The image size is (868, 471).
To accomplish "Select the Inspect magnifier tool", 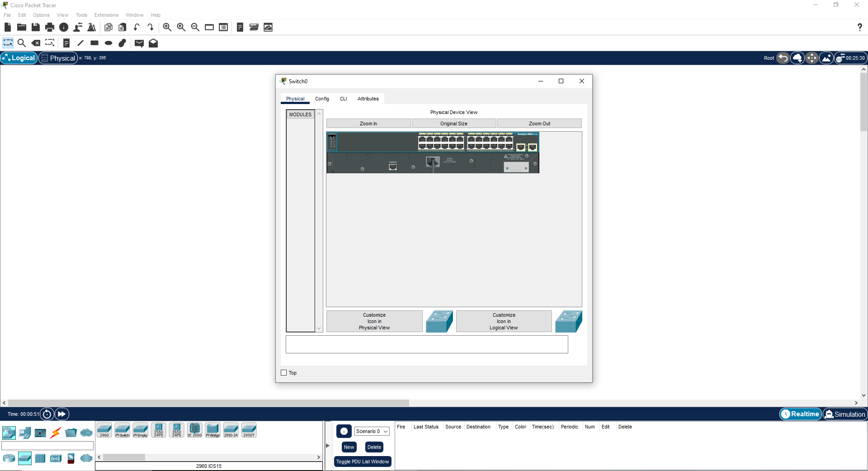I will click(21, 43).
